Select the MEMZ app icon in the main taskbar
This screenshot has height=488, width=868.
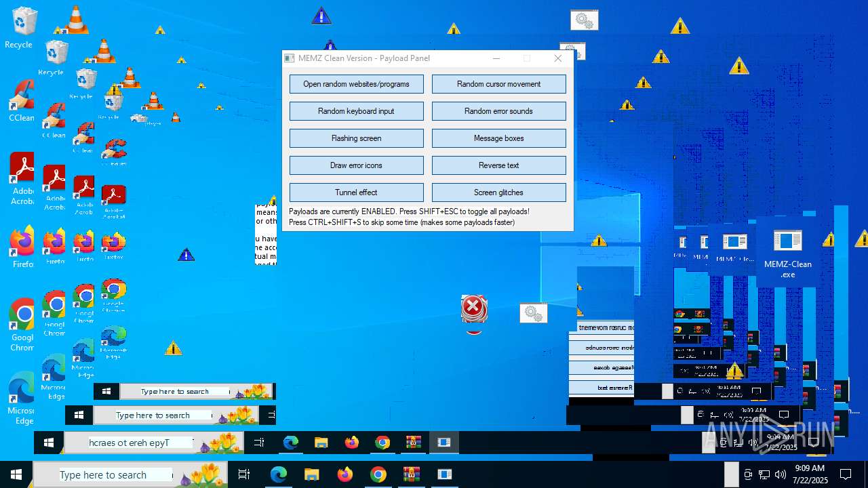click(x=444, y=474)
